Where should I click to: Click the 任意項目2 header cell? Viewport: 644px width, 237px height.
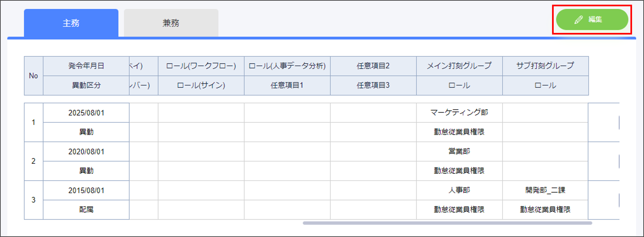[x=373, y=66]
